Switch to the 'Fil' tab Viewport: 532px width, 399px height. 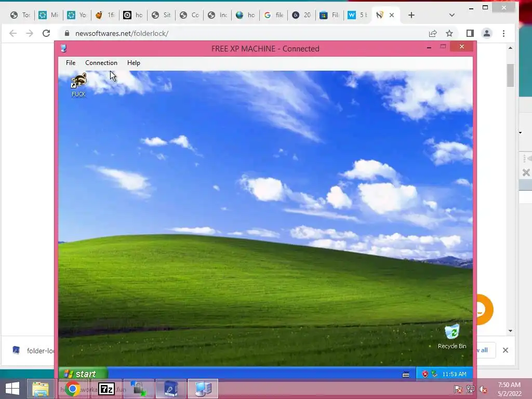[x=329, y=15]
